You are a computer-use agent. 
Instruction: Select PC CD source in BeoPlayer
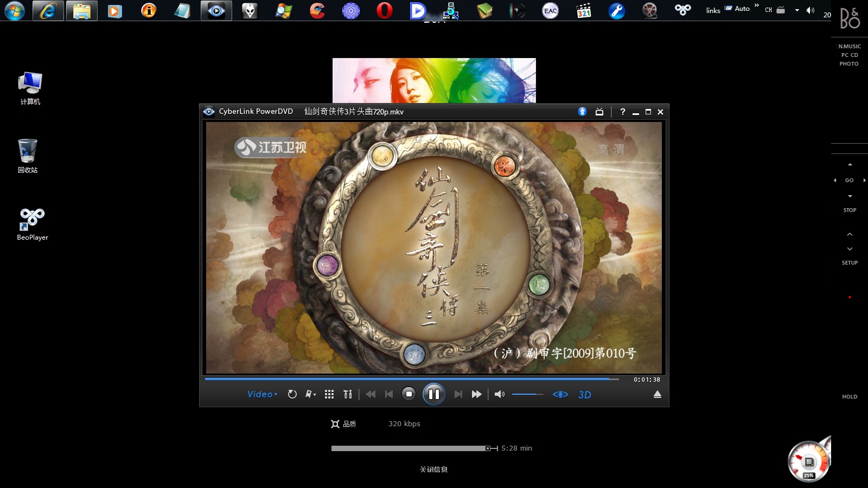coord(850,55)
